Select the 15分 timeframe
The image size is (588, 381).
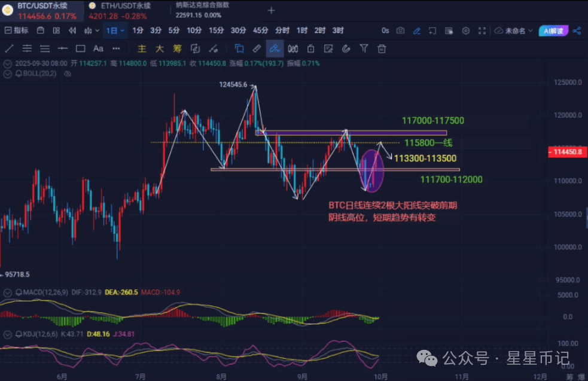click(x=217, y=31)
